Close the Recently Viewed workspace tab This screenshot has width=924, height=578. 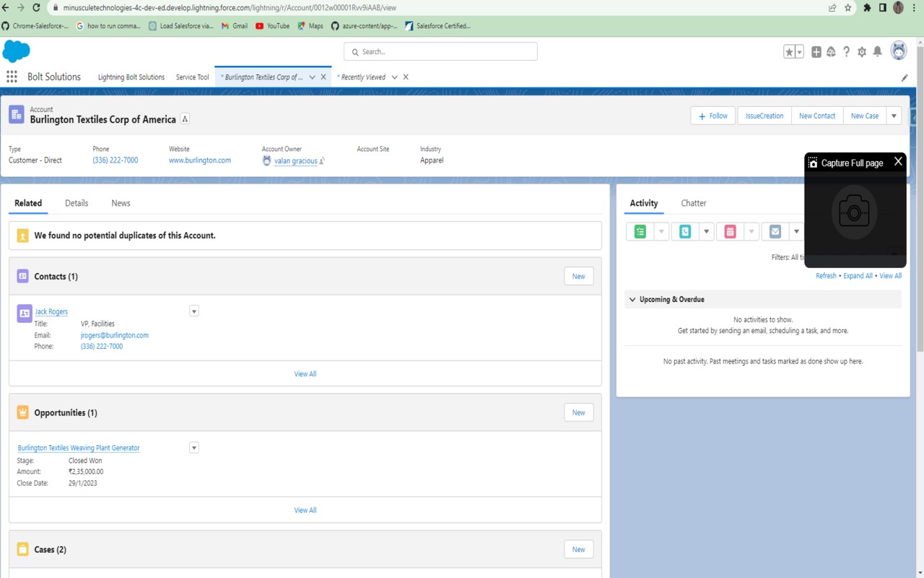[406, 77]
